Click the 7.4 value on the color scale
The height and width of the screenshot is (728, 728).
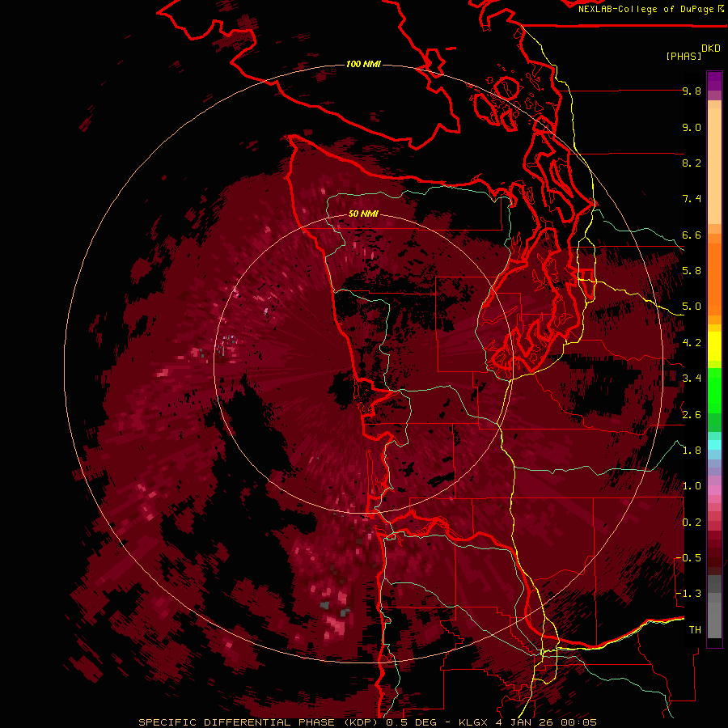pyautogui.click(x=692, y=199)
